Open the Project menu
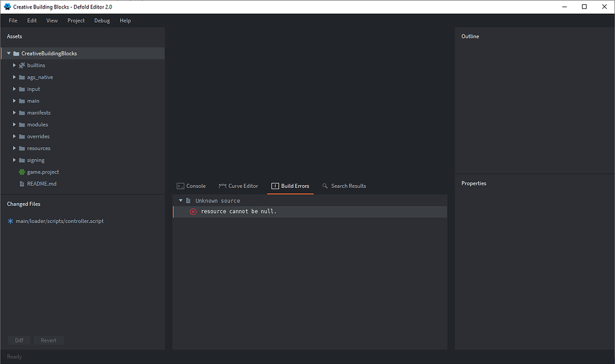The height and width of the screenshot is (364, 615). point(76,20)
